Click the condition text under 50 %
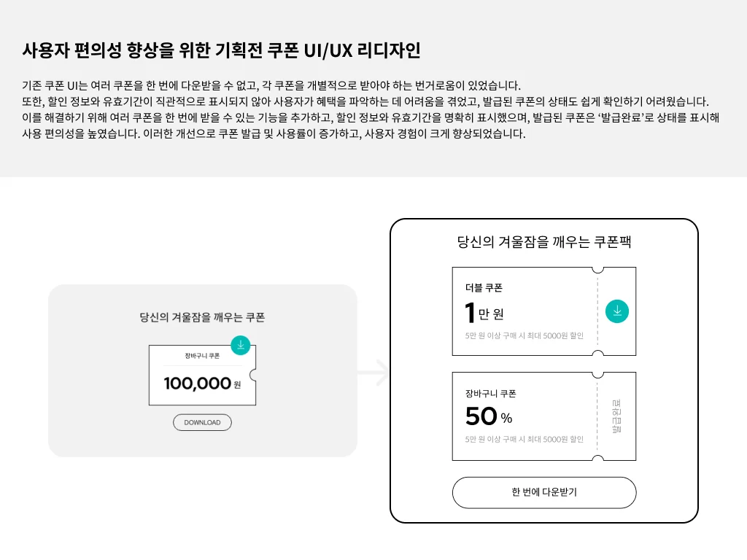This screenshot has width=747, height=560. pyautogui.click(x=524, y=440)
